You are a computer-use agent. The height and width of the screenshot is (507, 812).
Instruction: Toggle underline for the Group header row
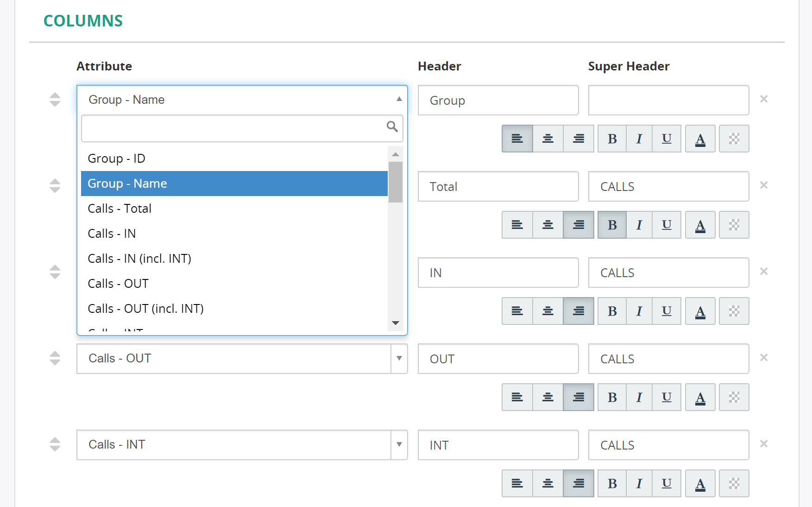[x=667, y=139]
